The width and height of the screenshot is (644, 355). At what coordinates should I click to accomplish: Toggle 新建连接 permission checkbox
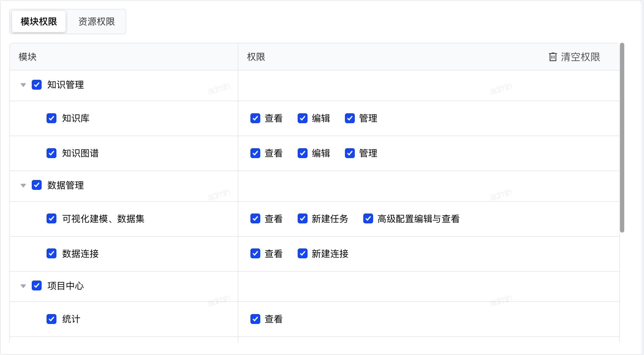(x=303, y=253)
